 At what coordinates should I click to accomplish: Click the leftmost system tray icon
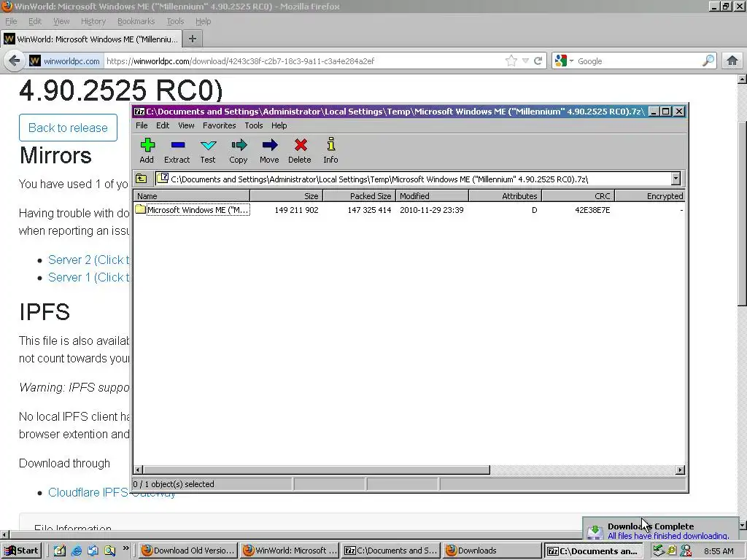point(659,551)
